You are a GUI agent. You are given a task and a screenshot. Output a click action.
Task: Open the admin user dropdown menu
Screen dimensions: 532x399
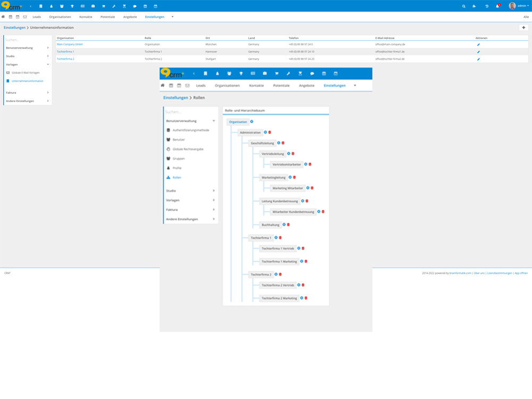pyautogui.click(x=519, y=6)
